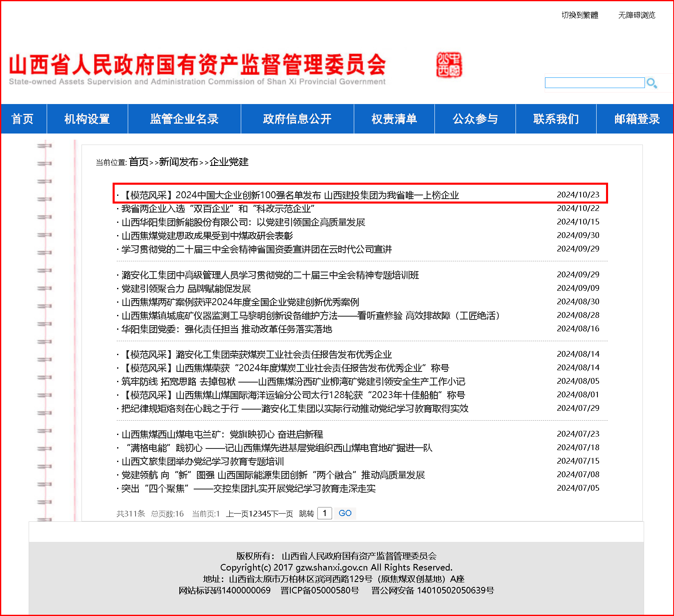The image size is (674, 616).
Task: Go to next page via 下一页
Action: tap(281, 514)
